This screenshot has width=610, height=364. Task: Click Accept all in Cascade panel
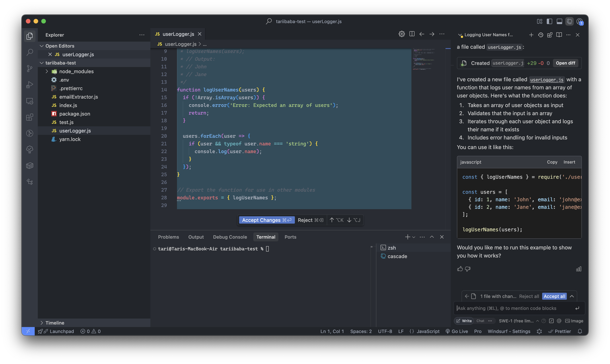click(x=554, y=296)
